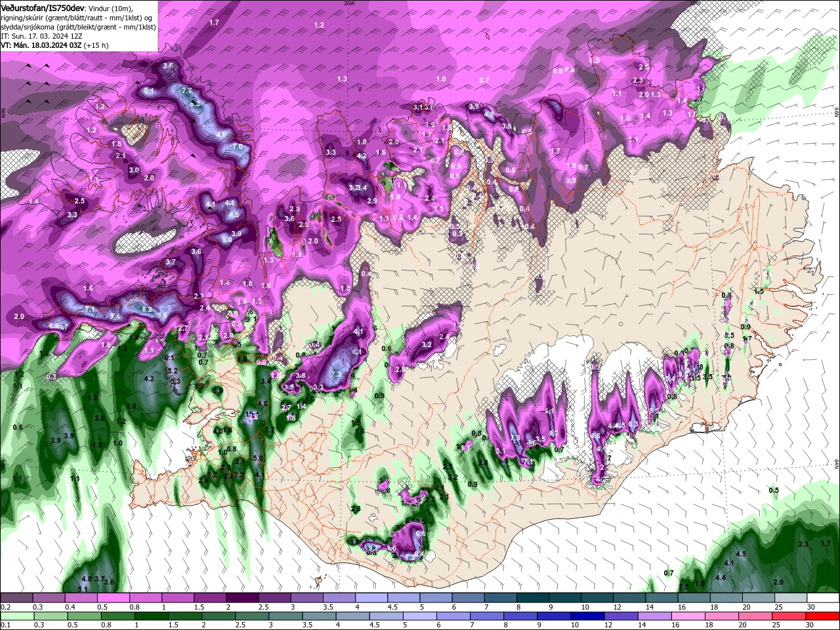The width and height of the screenshot is (840, 630).
Task: Click the 0.2 label on the upper scale
Action: 6,607
